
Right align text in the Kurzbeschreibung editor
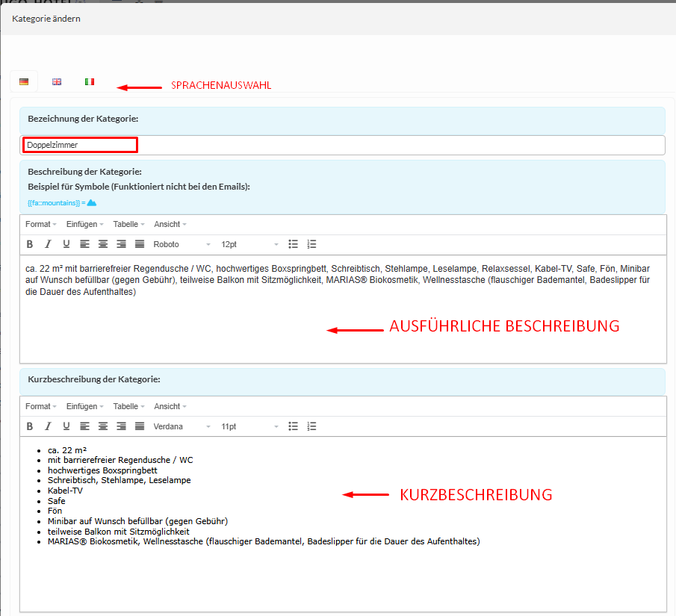coord(121,426)
